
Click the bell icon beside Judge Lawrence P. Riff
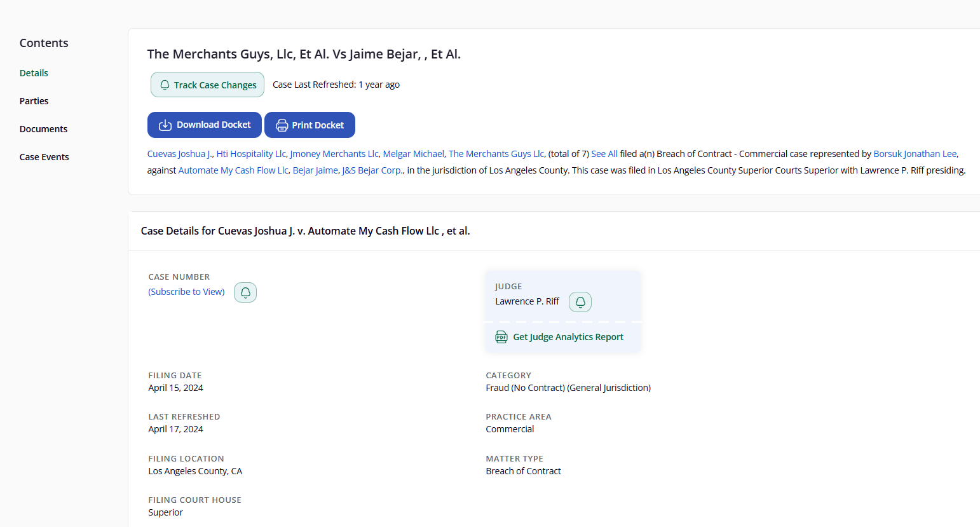tap(580, 302)
